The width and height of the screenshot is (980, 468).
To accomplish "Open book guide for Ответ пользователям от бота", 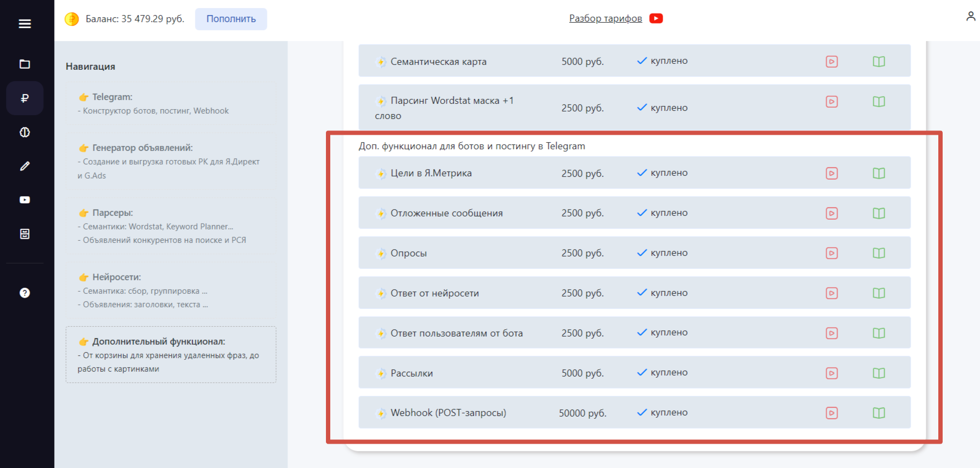I will tap(879, 333).
